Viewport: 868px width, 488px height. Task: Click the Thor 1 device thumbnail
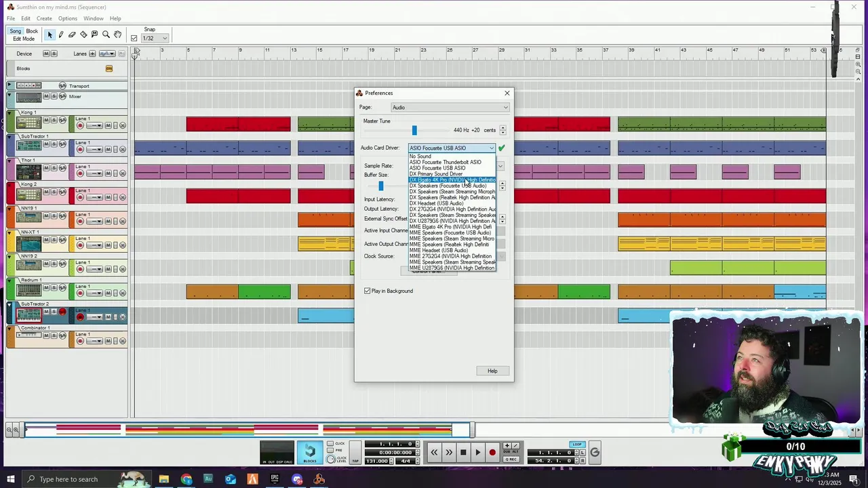(28, 171)
